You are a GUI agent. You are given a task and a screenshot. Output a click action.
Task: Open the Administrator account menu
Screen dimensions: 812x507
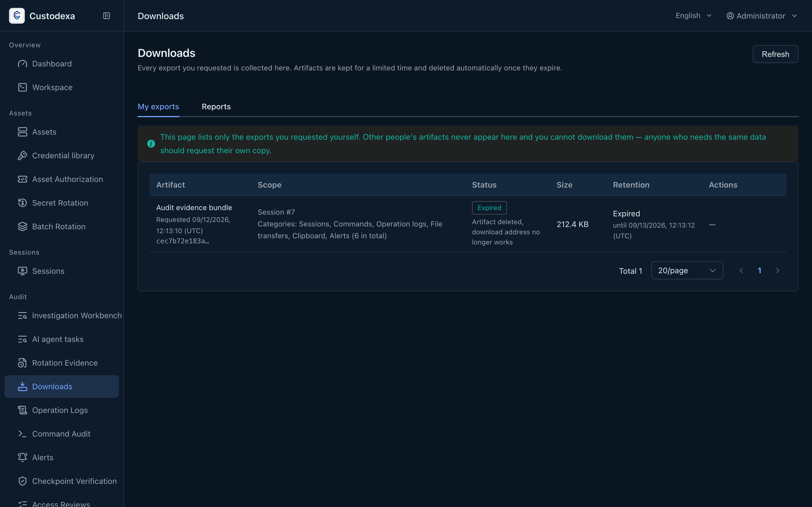(x=762, y=16)
